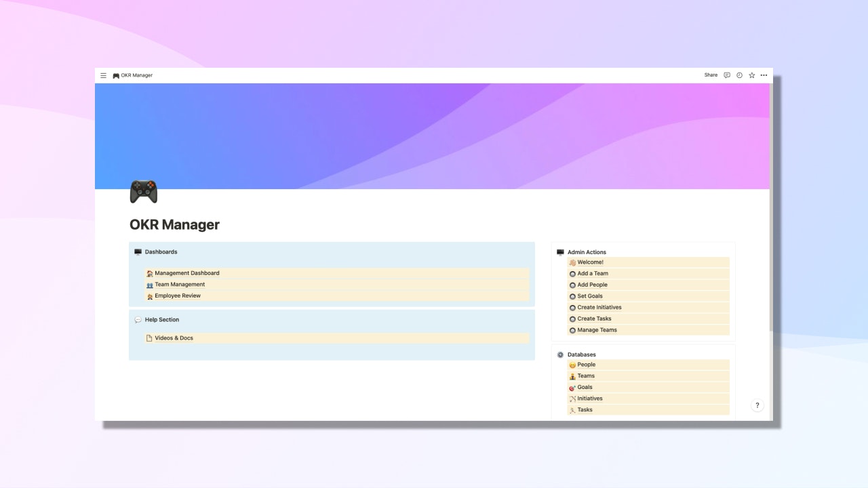Click the Initiatives database icon

572,399
